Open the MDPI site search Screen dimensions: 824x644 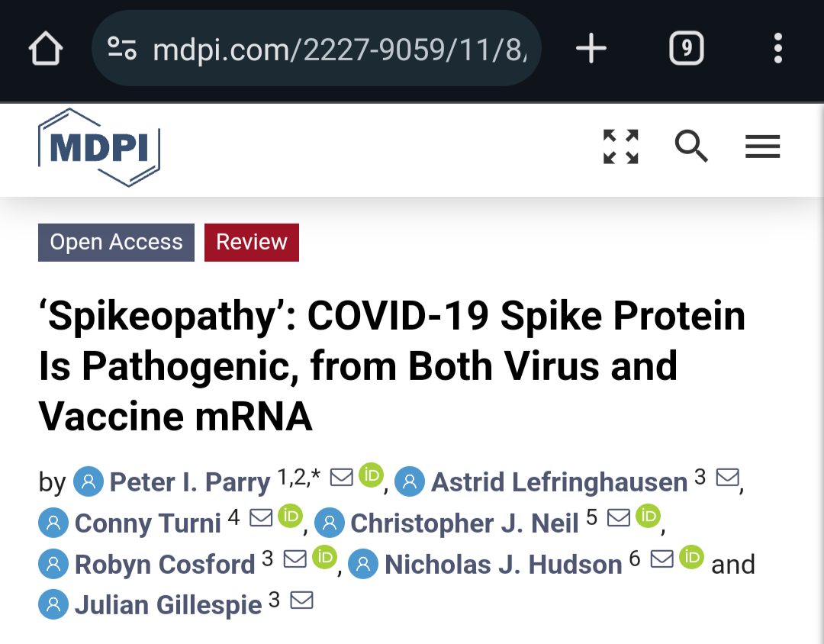pyautogui.click(x=691, y=147)
